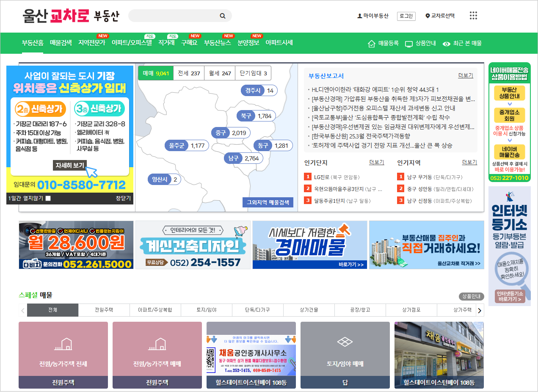Click 자세히 보기 on the banner ad
Screen dimensions: 538x392
coord(69,165)
